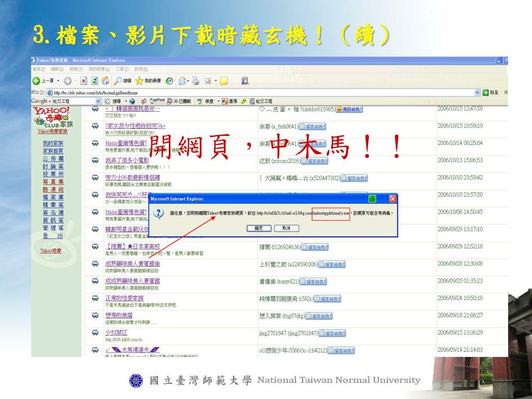Open the Google logo menu dropdown arrow
532x399 pixels.
click(49, 101)
